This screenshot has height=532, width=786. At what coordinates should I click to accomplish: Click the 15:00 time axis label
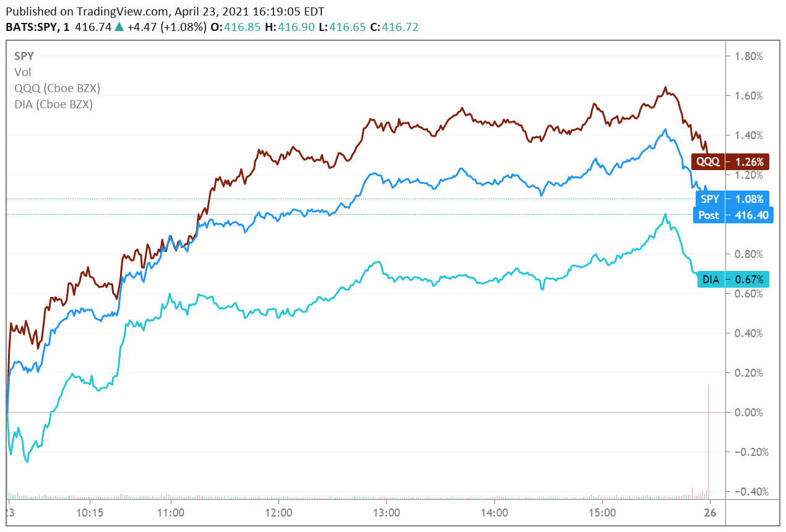tap(602, 513)
